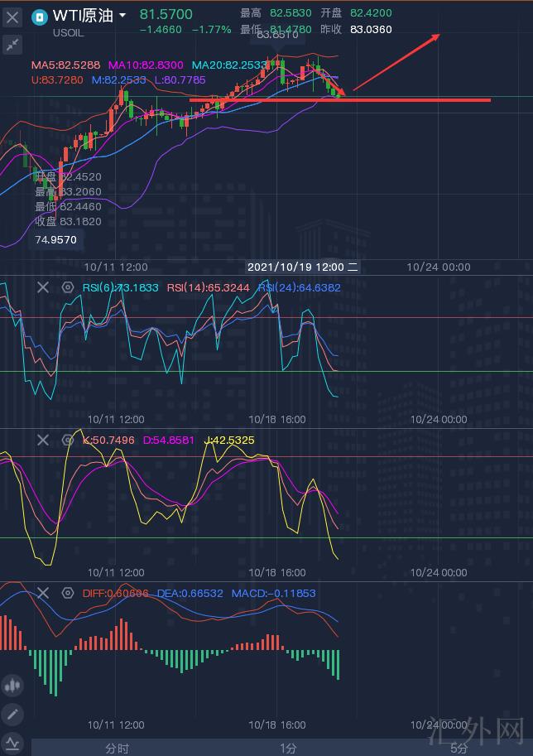Switch to the 分时 timeframe tab
The width and height of the screenshot is (533, 756).
117,748
